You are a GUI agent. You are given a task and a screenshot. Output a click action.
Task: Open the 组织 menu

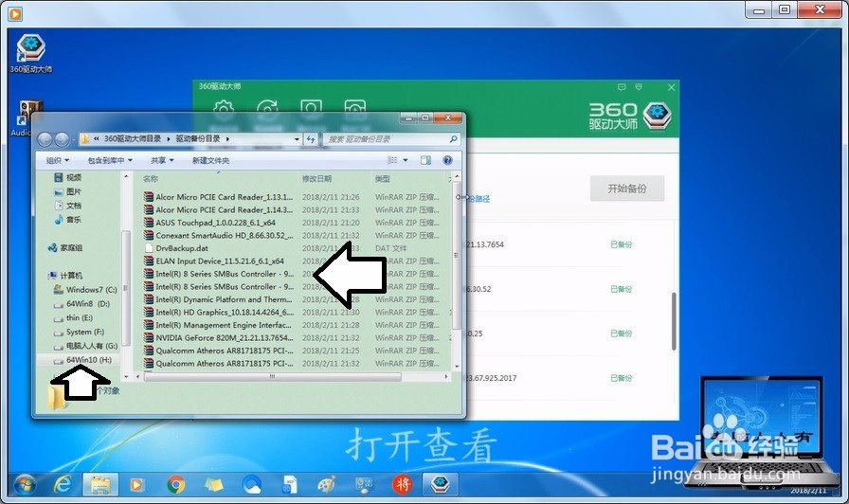[58, 160]
